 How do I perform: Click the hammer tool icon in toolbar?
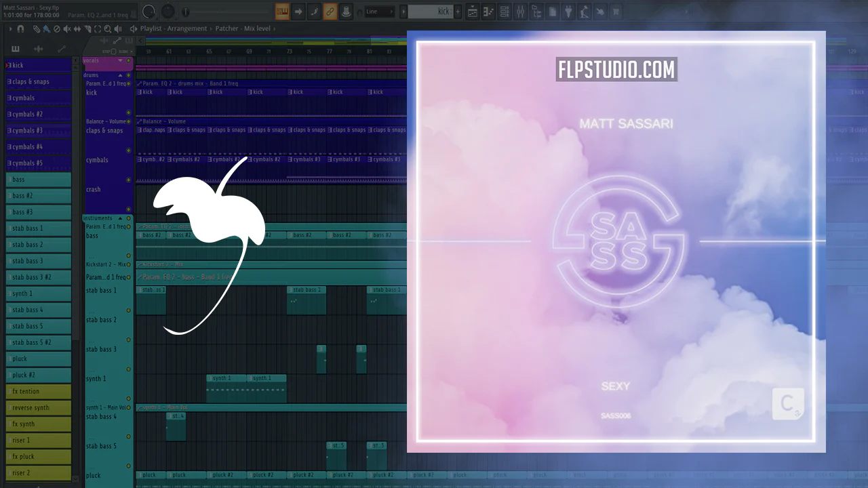[600, 12]
